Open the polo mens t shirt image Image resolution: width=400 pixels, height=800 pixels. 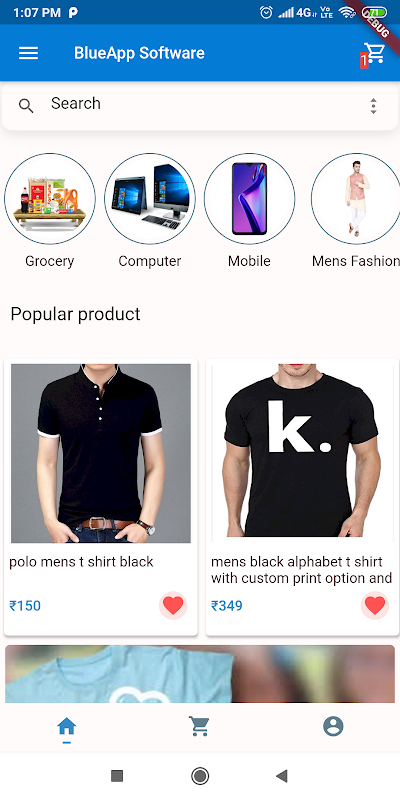pos(101,453)
